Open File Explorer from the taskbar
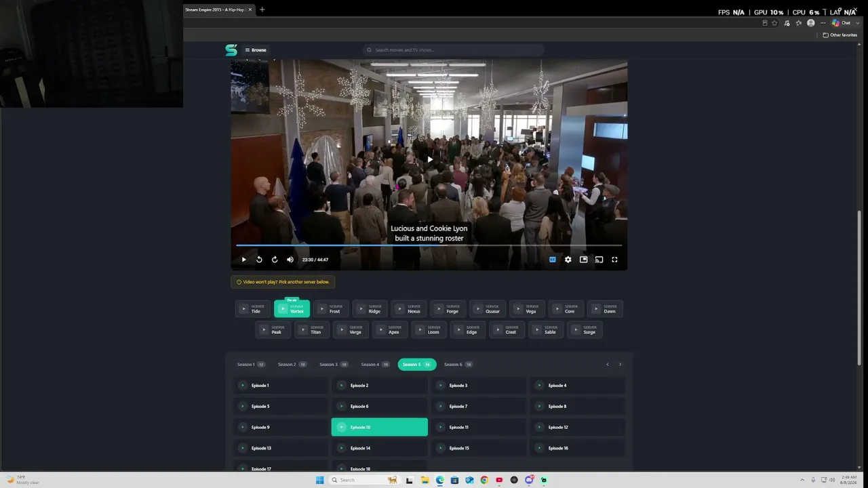 pyautogui.click(x=425, y=480)
